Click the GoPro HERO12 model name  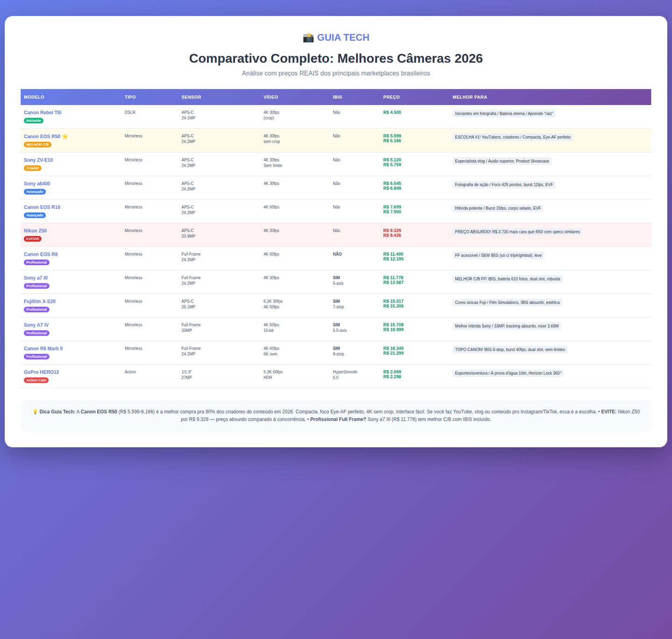click(42, 372)
